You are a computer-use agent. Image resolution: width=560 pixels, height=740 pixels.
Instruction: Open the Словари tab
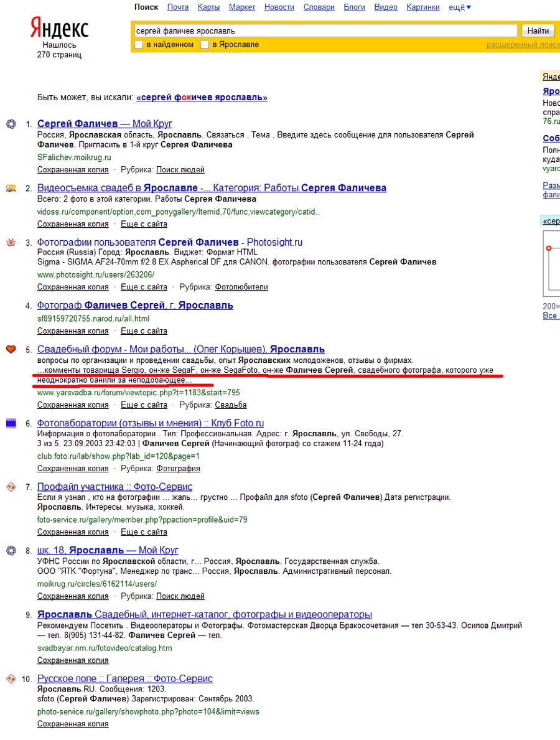click(x=319, y=7)
